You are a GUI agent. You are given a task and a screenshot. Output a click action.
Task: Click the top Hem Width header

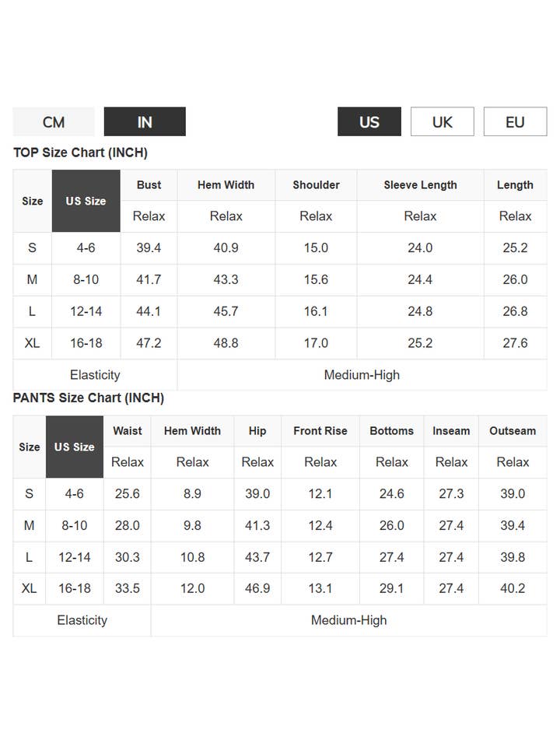226,185
